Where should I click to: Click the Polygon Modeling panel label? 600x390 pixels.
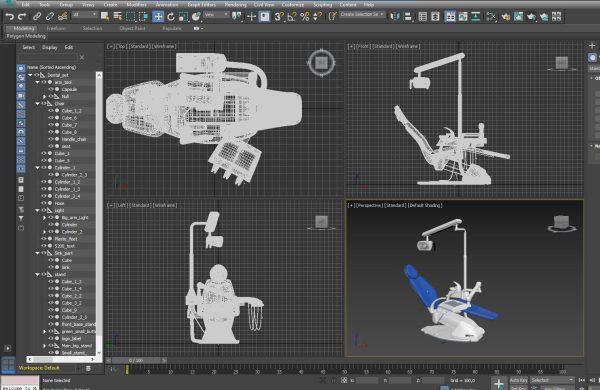pos(26,36)
